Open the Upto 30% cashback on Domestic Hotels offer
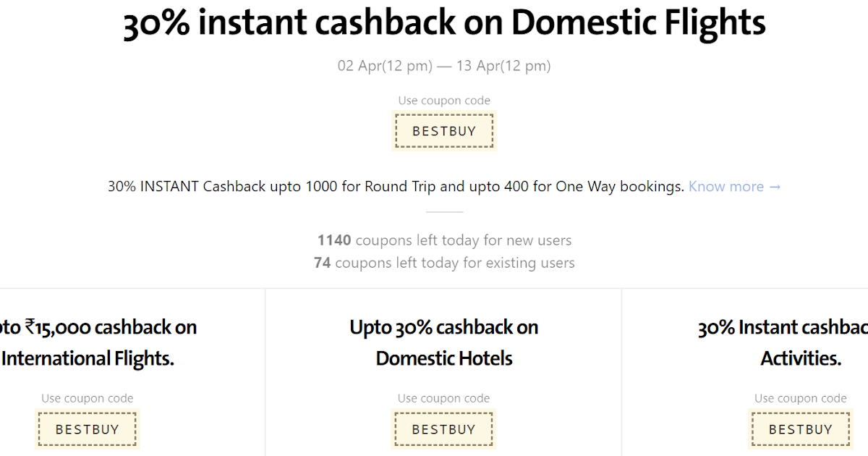The width and height of the screenshot is (868, 456). [x=444, y=342]
